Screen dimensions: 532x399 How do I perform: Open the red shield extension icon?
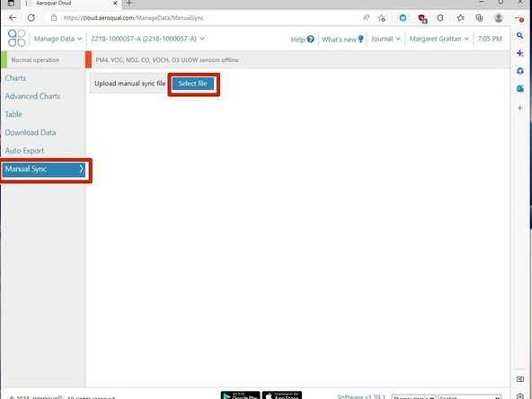tap(422, 18)
